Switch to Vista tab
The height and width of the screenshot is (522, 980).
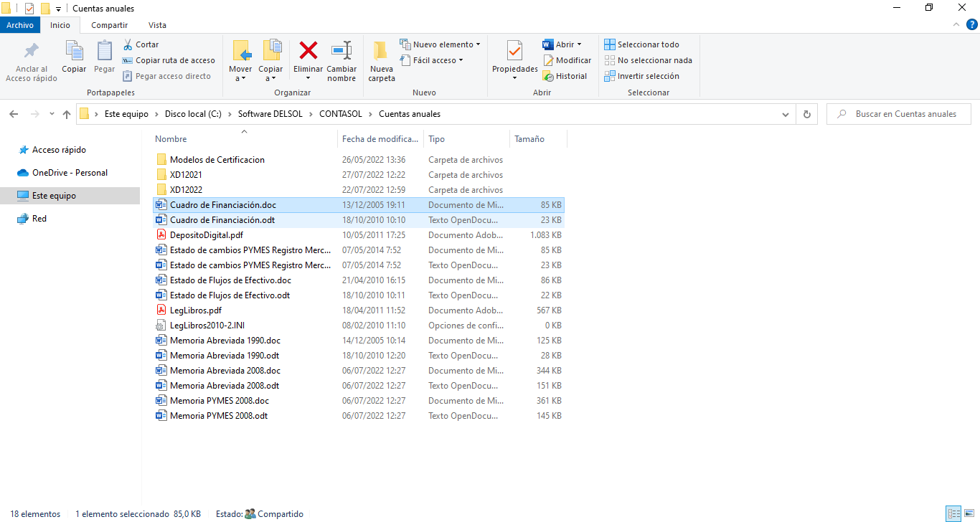(157, 25)
